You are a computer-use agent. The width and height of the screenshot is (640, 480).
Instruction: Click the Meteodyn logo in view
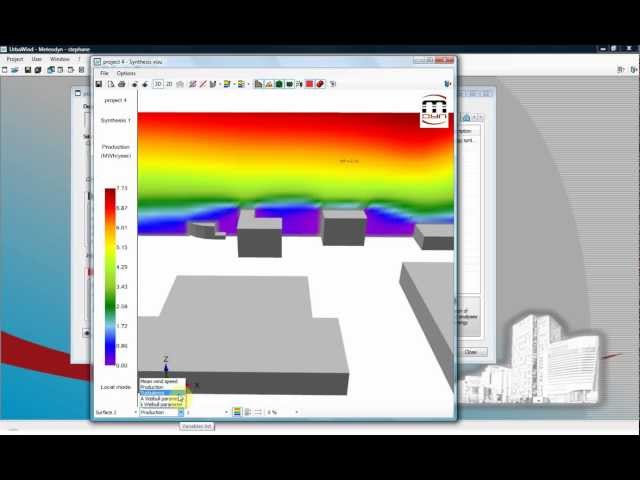pyautogui.click(x=434, y=110)
